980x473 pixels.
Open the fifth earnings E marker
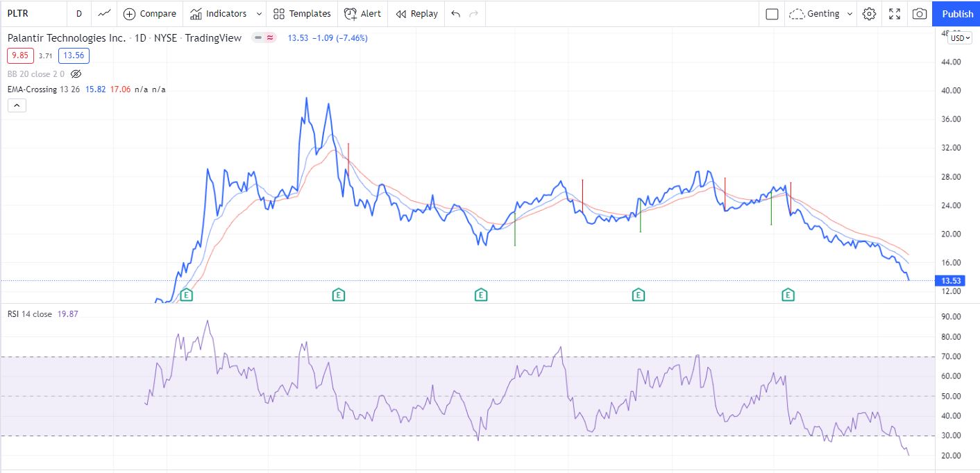788,295
